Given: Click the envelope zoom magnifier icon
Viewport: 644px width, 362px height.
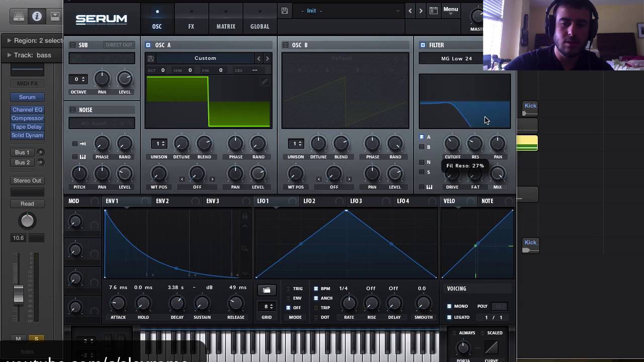Looking at the screenshot, I should point(245,248).
